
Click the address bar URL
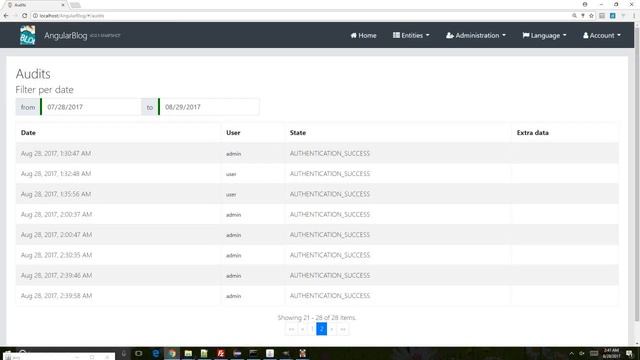pyautogui.click(x=72, y=16)
